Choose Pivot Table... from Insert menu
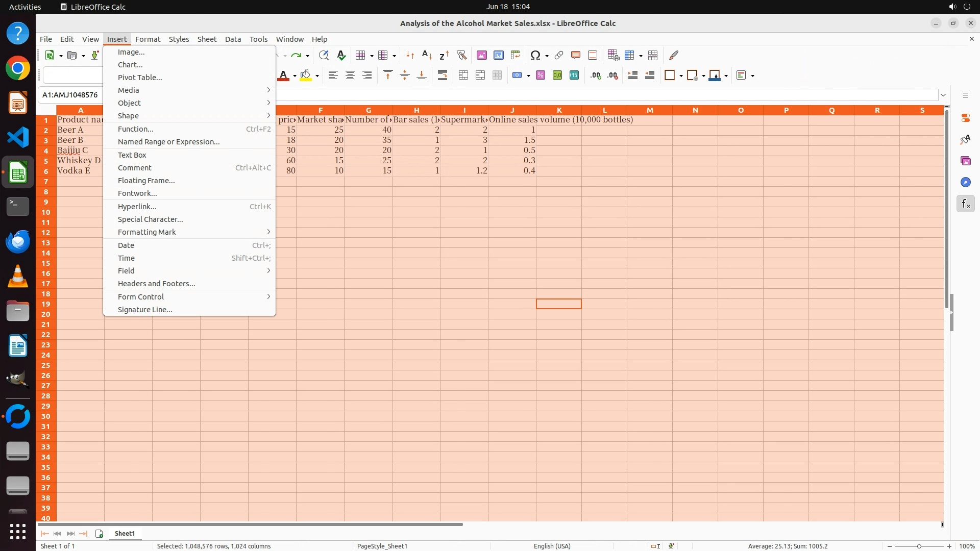The image size is (980, 551). [140, 78]
